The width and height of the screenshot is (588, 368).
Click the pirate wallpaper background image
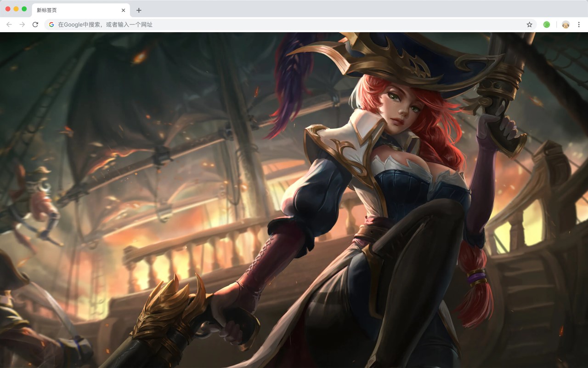294,200
